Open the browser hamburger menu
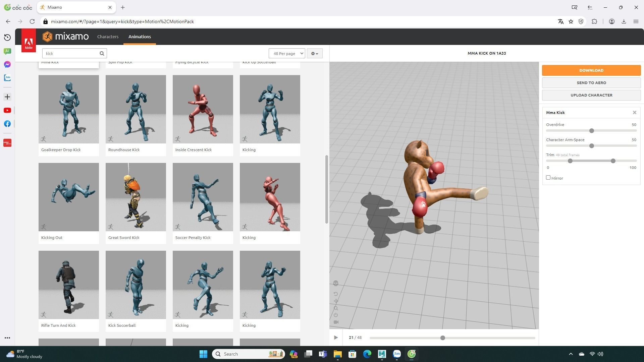The image size is (644, 362). coord(636,21)
